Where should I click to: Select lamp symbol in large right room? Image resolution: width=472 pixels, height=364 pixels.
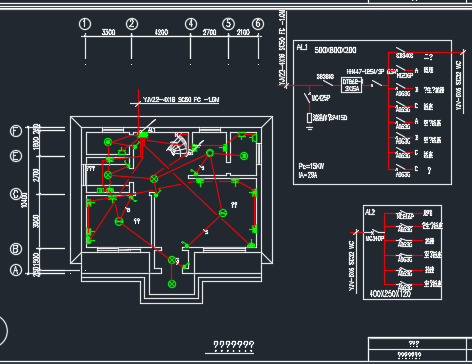click(223, 213)
